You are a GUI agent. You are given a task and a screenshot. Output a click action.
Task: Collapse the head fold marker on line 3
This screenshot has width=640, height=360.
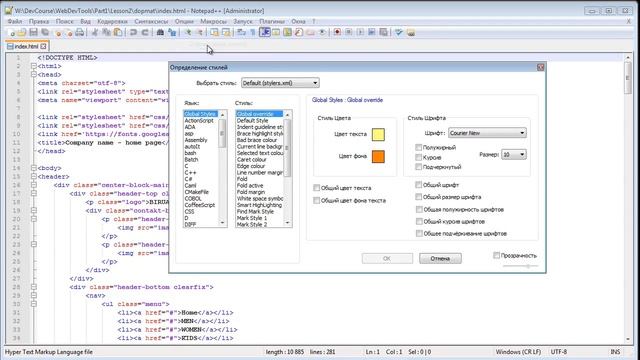coord(34,75)
